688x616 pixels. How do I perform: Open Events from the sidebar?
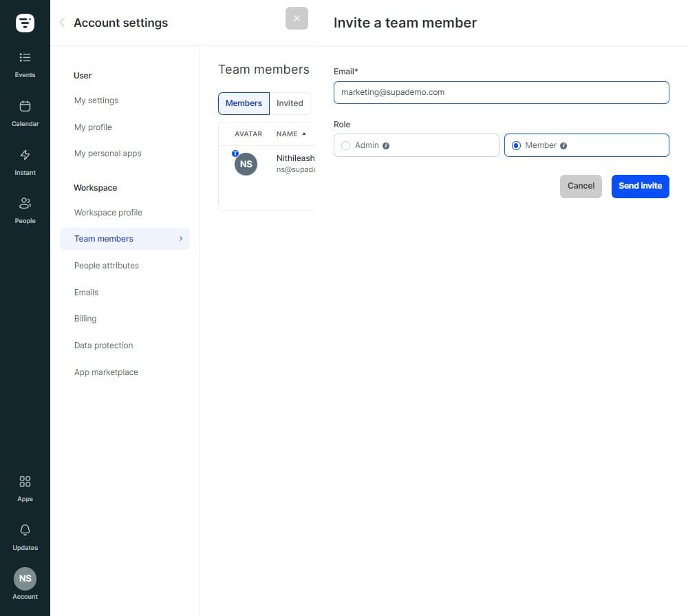point(25,63)
